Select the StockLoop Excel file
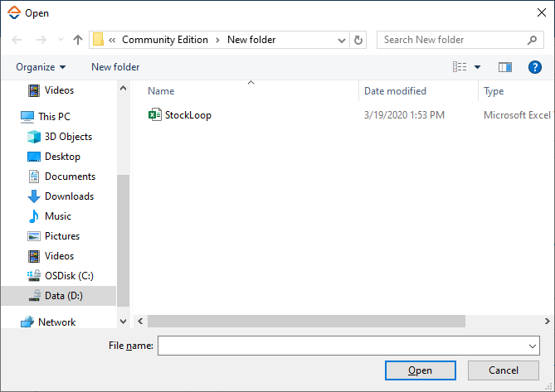Screen dimensions: 555x392 [x=187, y=115]
